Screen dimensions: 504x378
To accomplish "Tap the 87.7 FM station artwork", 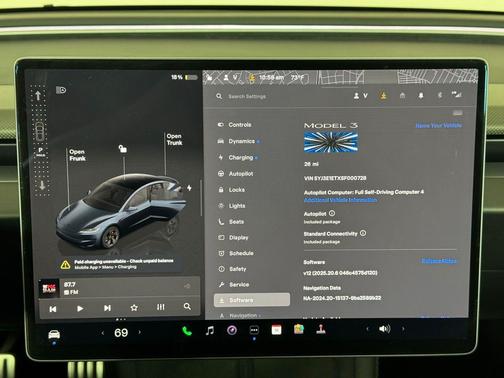I will [49, 288].
